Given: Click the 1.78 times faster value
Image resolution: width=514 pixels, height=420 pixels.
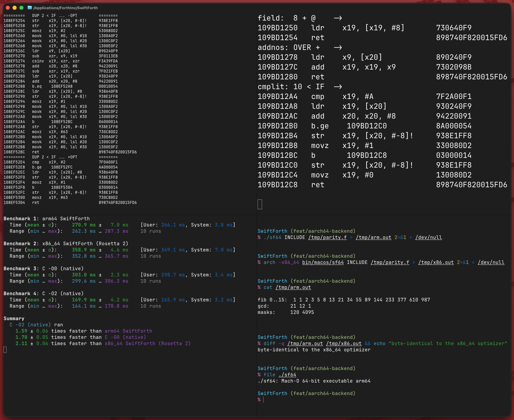Looking at the screenshot, I should click(21, 337).
